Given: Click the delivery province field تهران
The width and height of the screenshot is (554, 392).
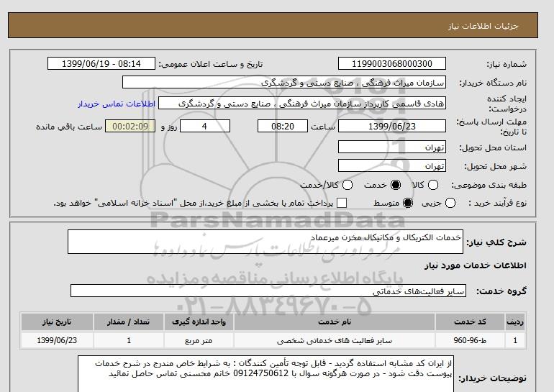Looking at the screenshot, I should click(392, 147).
